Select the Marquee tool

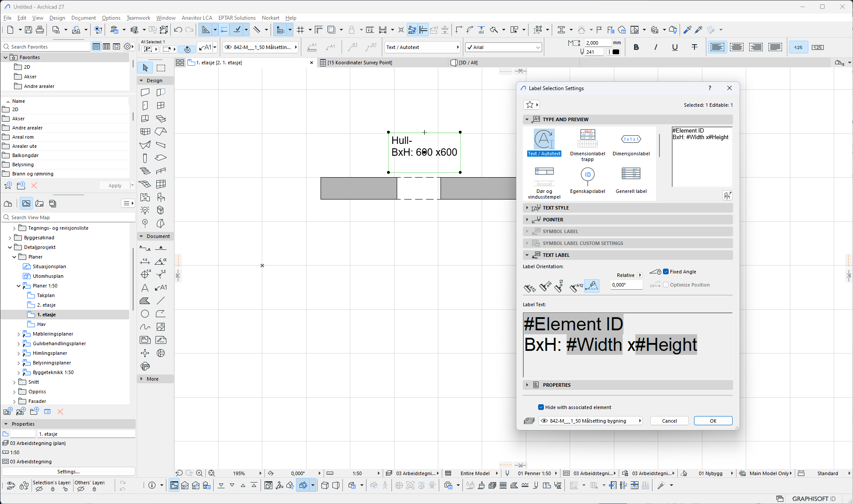[x=161, y=68]
